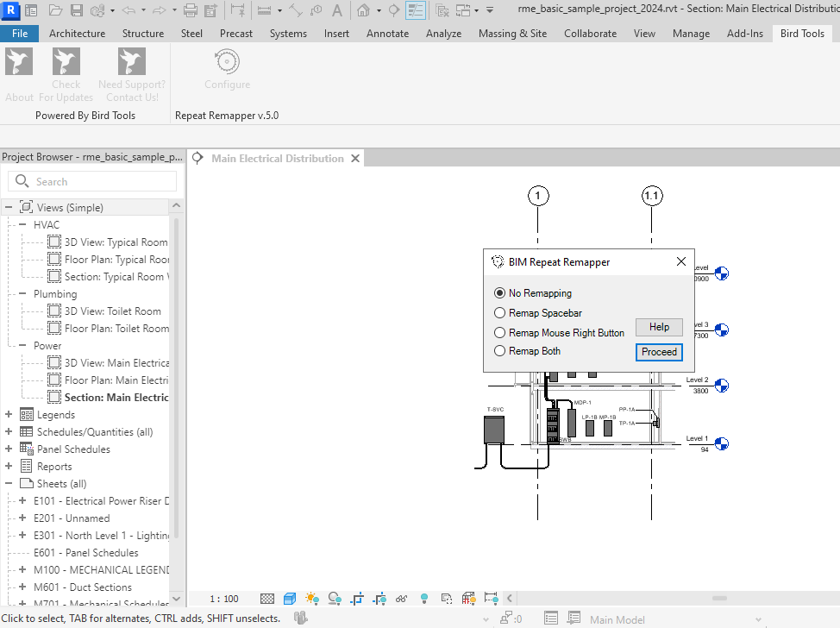Click the Print icon in quick access toolbar
This screenshot has width=840, height=628.
[x=191, y=11]
